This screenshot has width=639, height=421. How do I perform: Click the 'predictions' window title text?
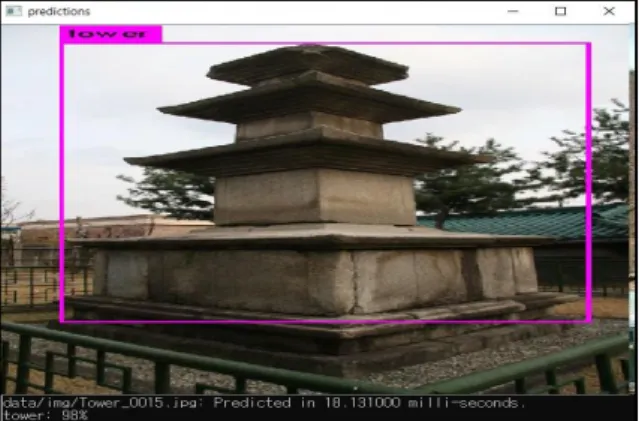click(x=59, y=11)
